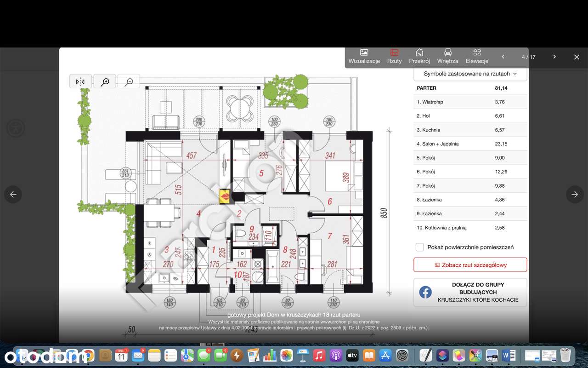Screen dimensions: 588x368
Task: Click the '10. Kotłownia z pralnią' row
Action: [x=470, y=228]
